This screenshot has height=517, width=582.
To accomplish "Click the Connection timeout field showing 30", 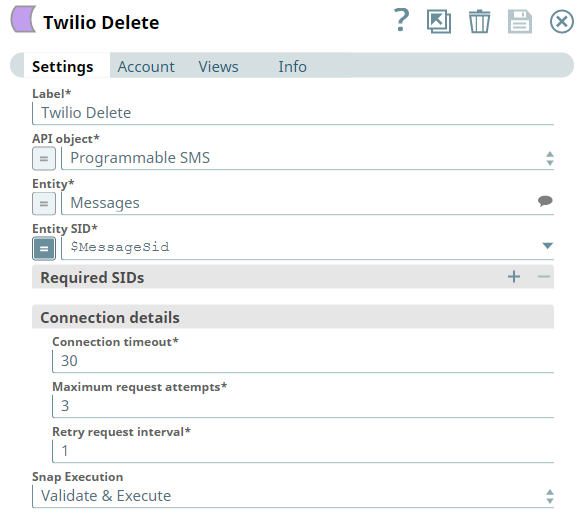I will [303, 361].
